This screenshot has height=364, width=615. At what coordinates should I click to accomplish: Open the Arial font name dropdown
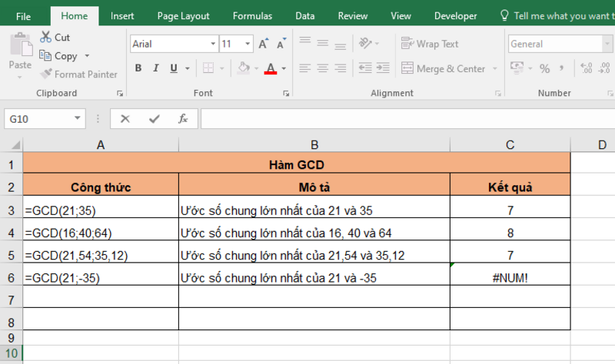(213, 44)
